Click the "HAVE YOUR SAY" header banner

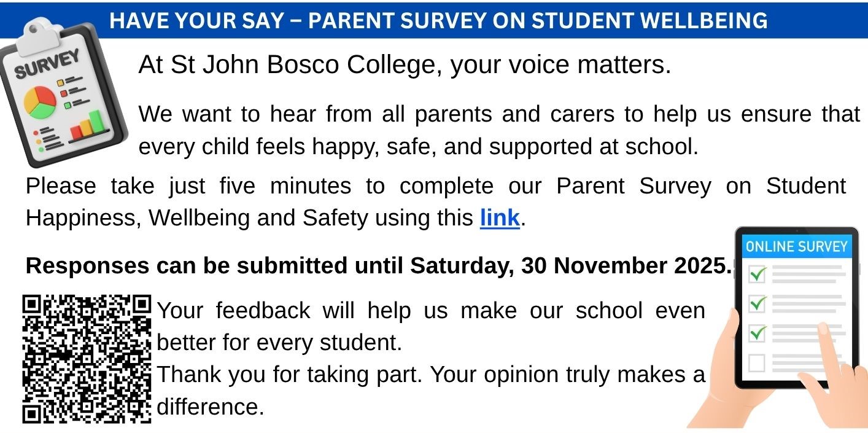coord(438,21)
